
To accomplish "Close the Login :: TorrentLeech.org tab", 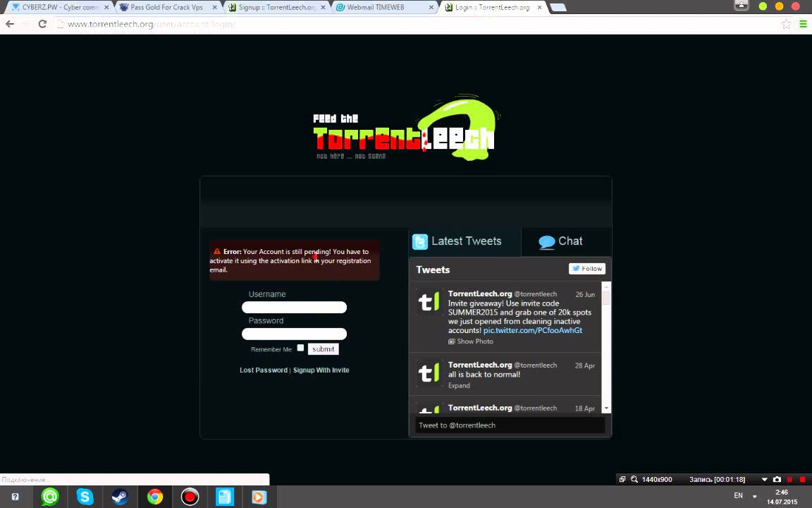I will click(x=539, y=8).
